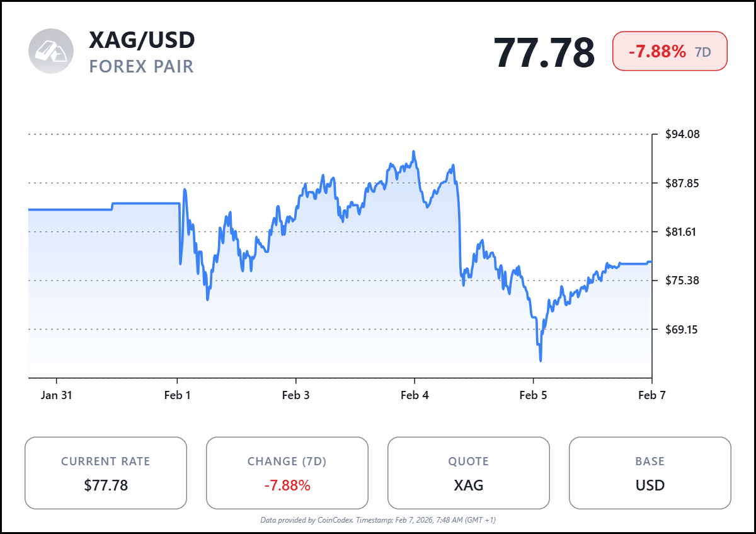Select the Base USD card
756x534 pixels.
(x=650, y=473)
